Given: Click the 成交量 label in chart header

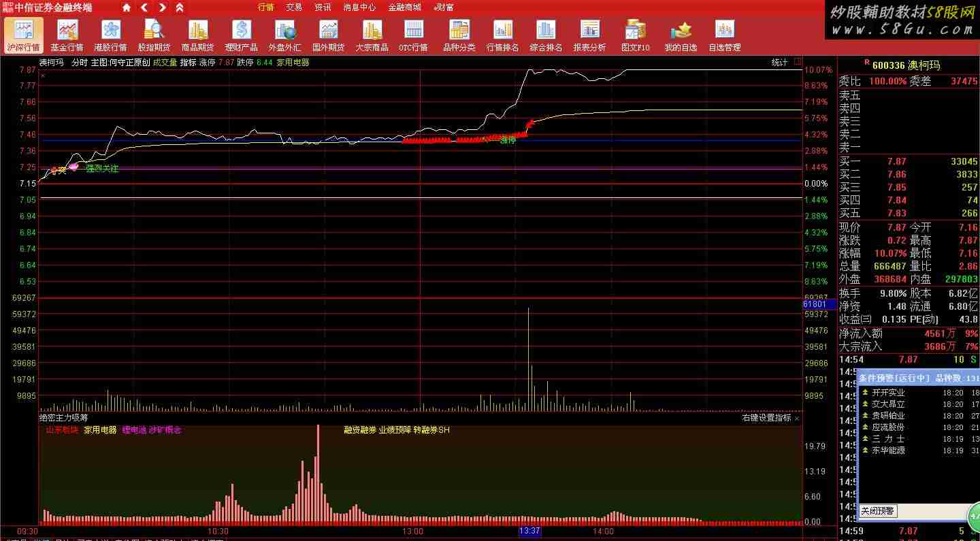Looking at the screenshot, I should pyautogui.click(x=165, y=63).
